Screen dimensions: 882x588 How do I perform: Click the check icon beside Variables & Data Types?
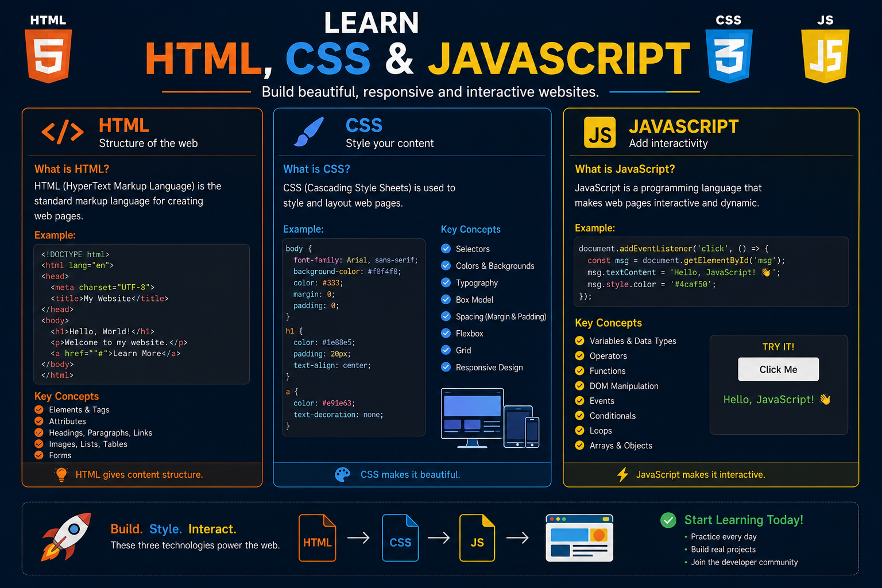580,341
